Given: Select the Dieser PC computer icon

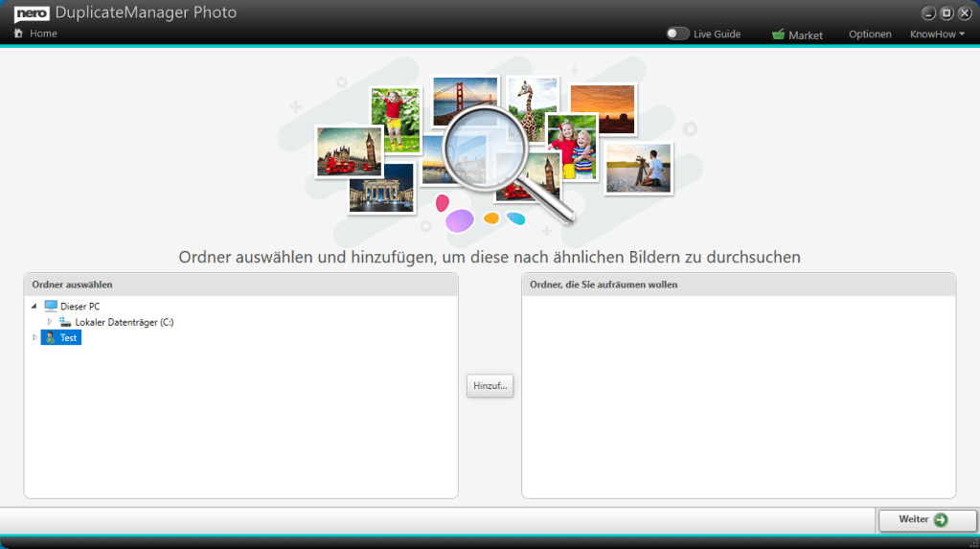Looking at the screenshot, I should pyautogui.click(x=51, y=306).
